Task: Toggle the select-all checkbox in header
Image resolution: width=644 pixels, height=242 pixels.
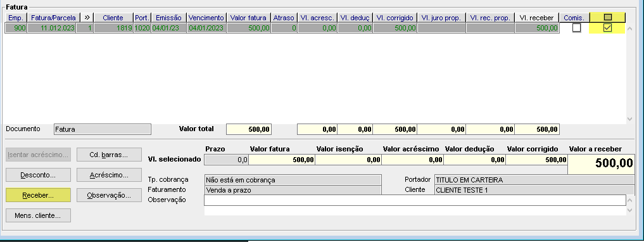Action: tap(608, 18)
